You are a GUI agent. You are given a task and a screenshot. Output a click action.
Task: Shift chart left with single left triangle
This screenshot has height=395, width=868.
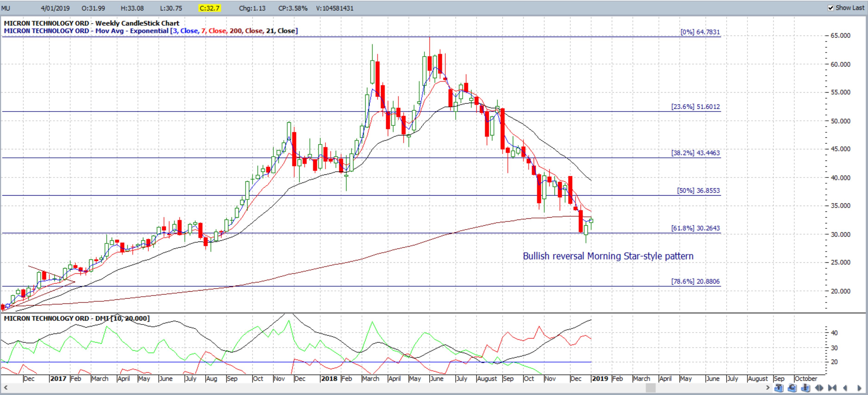pyautogui.click(x=845, y=388)
